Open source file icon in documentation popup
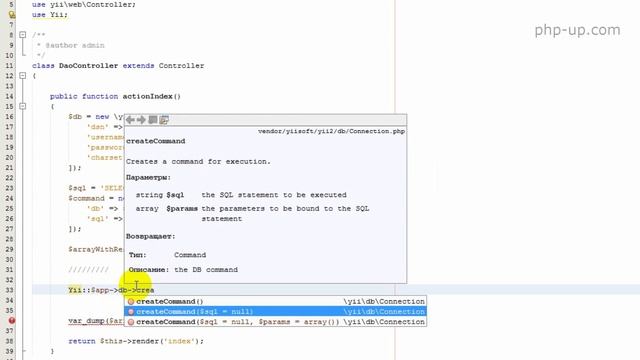 tap(164, 120)
